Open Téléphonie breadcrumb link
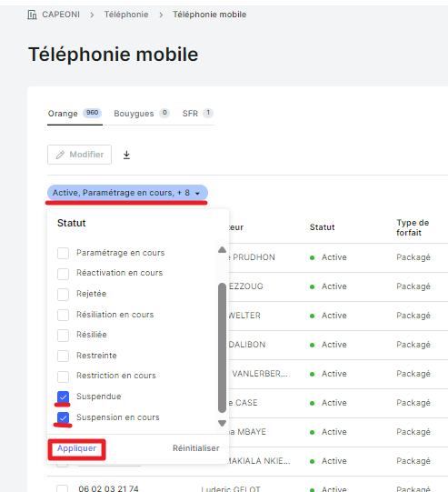 pos(126,15)
